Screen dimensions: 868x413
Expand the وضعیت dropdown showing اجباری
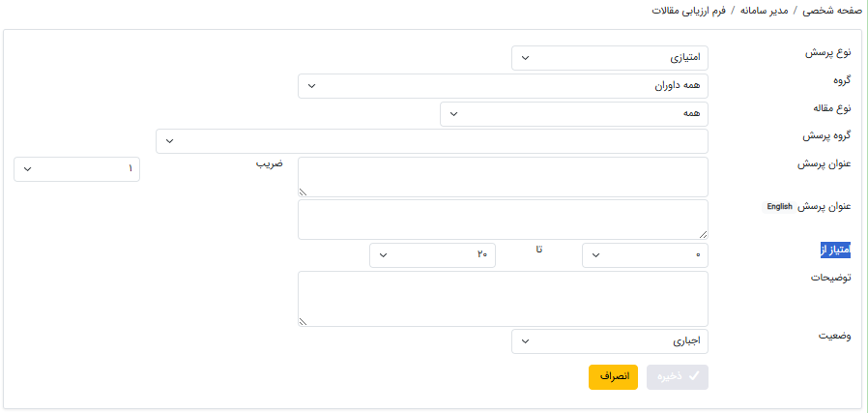[609, 341]
